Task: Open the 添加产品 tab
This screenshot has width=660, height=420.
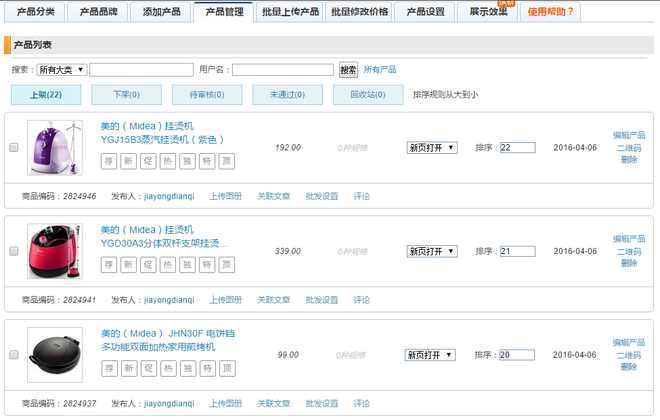Action: click(x=161, y=12)
